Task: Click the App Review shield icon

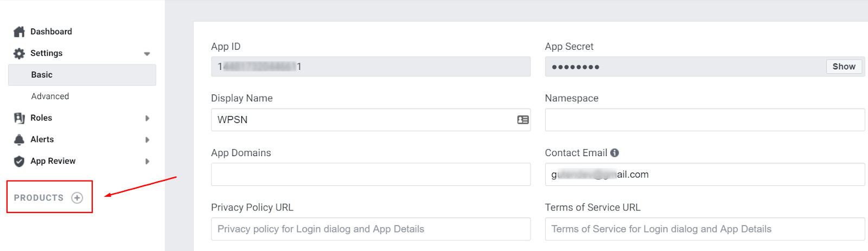Action: coord(19,161)
